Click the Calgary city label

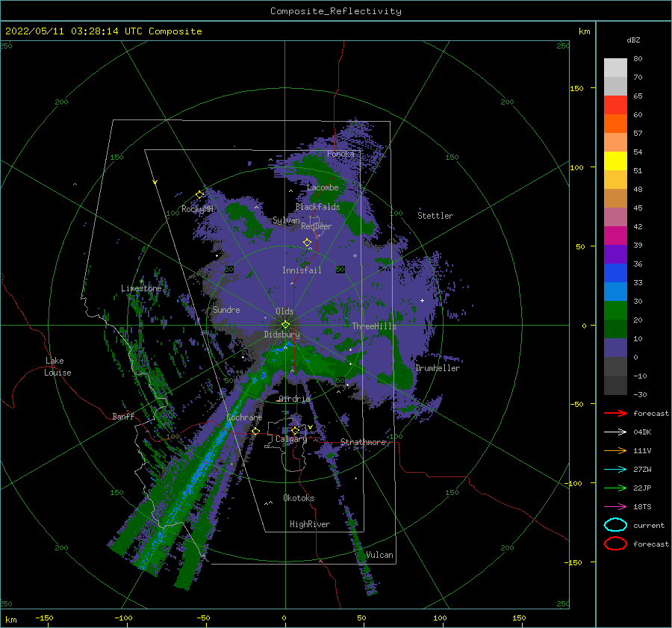click(x=291, y=439)
